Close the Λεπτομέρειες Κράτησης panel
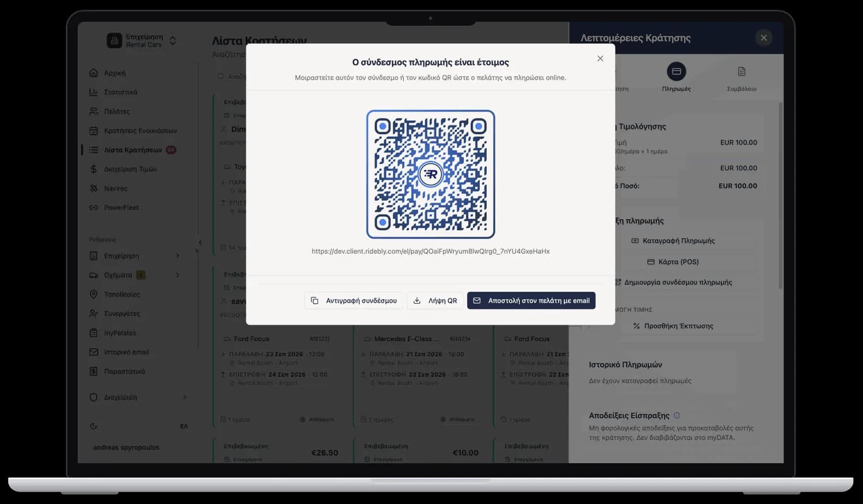 (763, 38)
